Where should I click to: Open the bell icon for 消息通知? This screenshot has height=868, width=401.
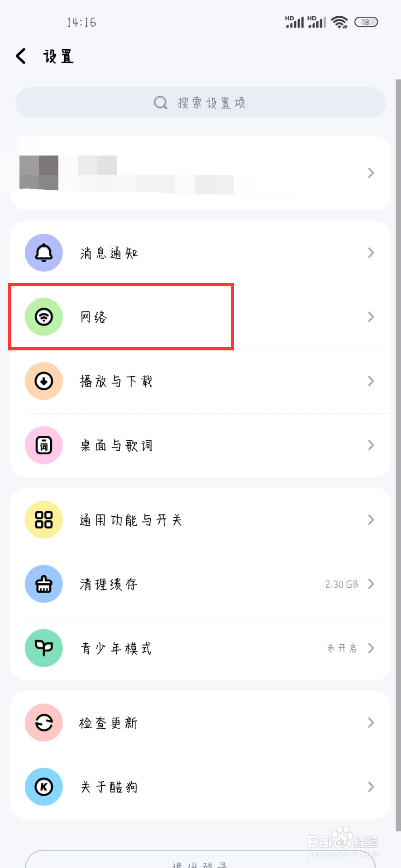43,253
